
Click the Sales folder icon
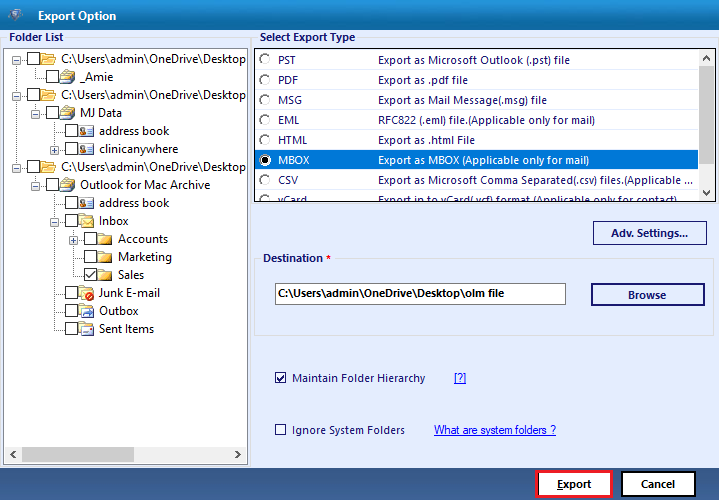pos(105,274)
